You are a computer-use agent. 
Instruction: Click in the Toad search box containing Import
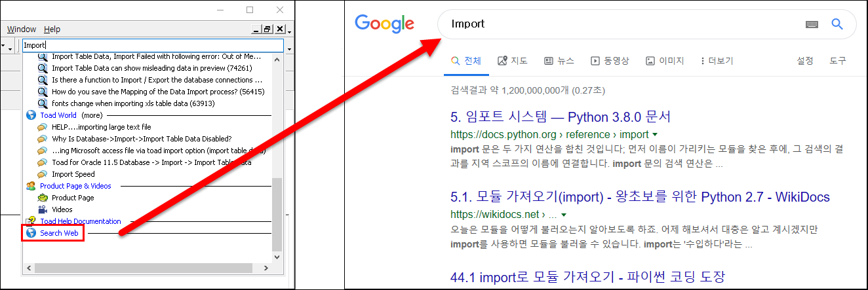(153, 46)
